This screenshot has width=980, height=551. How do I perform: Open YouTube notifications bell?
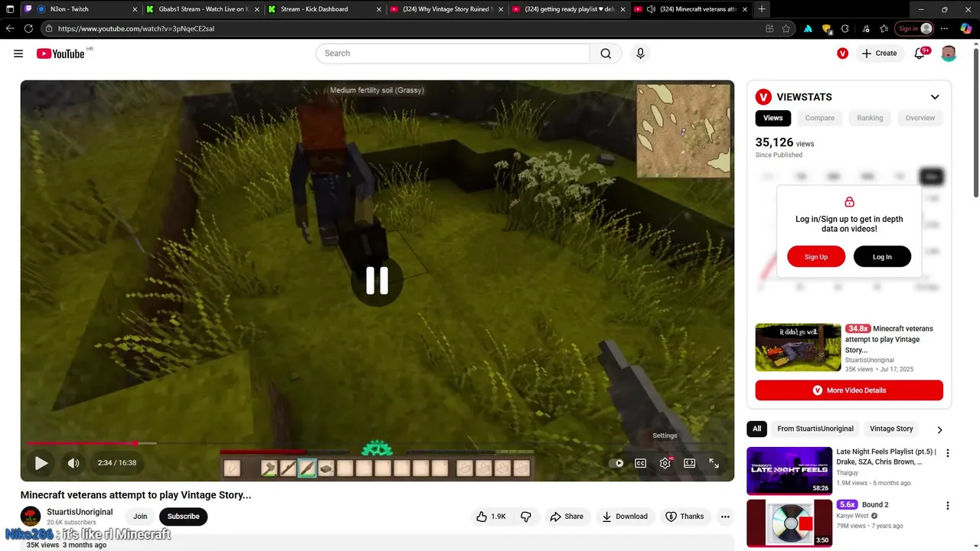[x=920, y=54]
